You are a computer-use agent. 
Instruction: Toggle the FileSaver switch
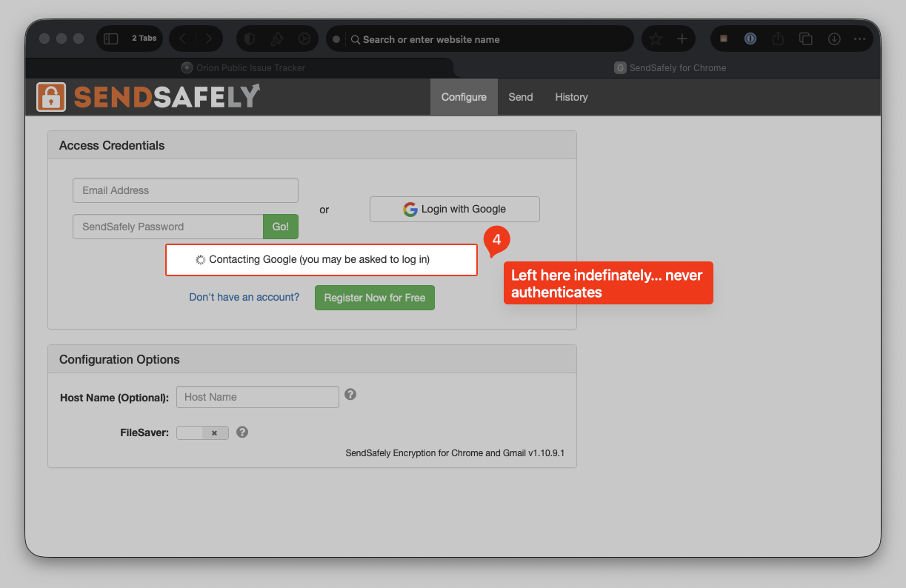click(202, 433)
